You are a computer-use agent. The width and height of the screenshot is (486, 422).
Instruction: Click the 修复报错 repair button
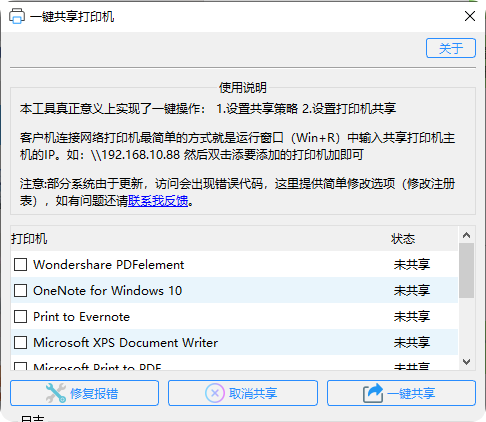[84, 393]
